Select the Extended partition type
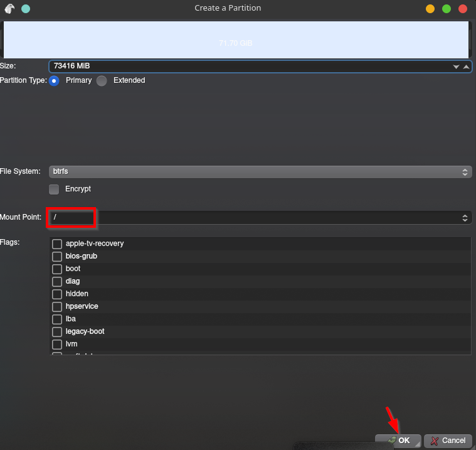This screenshot has width=476, height=450. [x=102, y=80]
